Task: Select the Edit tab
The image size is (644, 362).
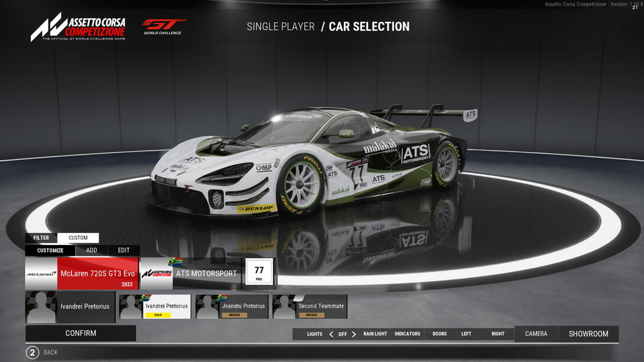Action: (x=123, y=250)
